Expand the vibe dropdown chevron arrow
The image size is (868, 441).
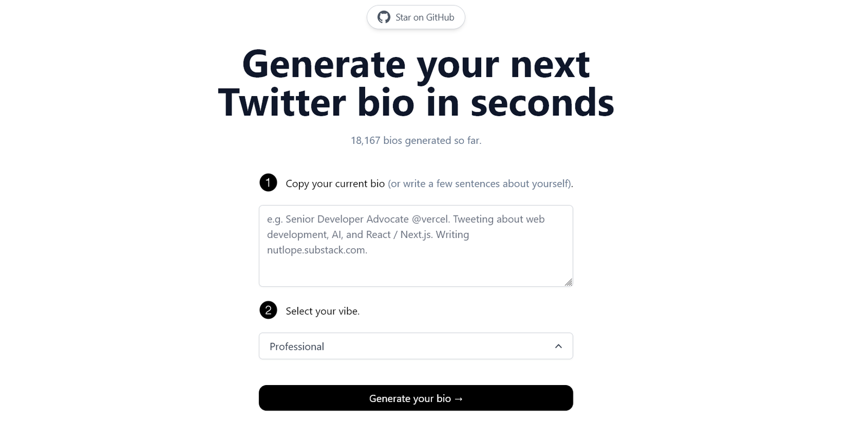pos(558,346)
